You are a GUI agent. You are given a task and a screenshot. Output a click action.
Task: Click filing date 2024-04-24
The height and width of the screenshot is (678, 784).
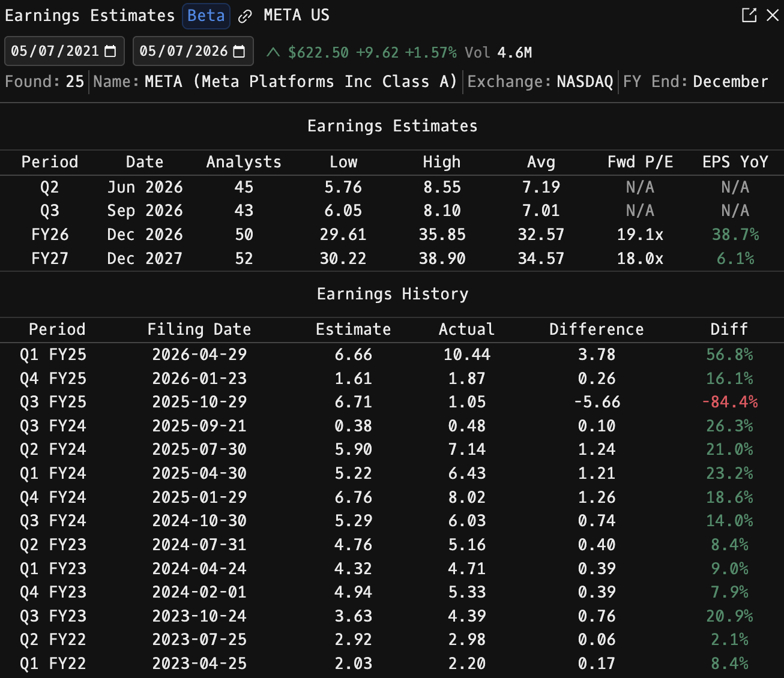(x=199, y=569)
